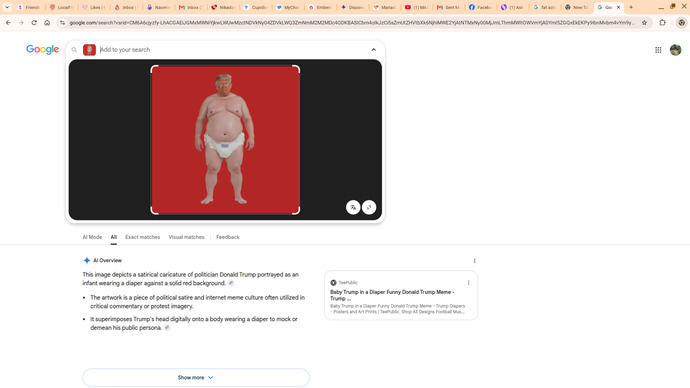
Task: Click the cropped image selection area
Action: pos(225,140)
